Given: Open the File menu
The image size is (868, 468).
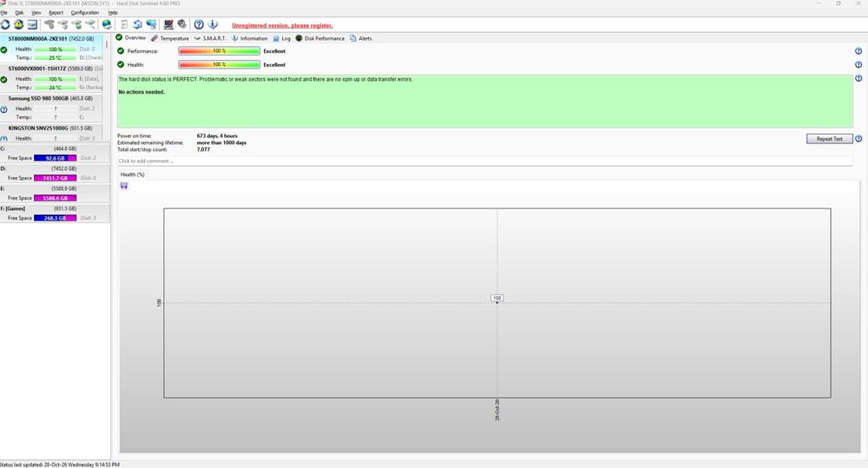Looking at the screenshot, I should point(3,12).
